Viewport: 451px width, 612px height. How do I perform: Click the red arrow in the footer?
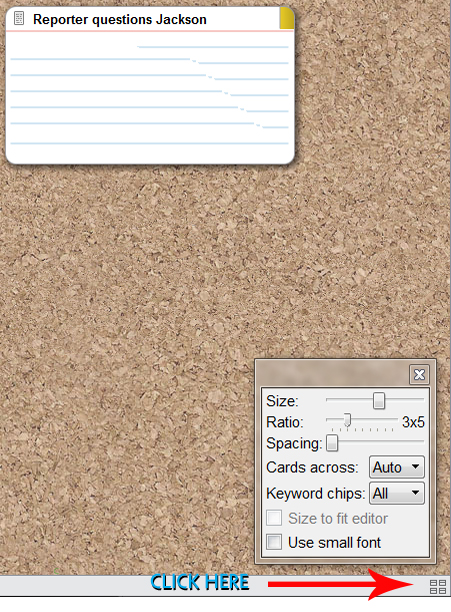pyautogui.click(x=341, y=584)
